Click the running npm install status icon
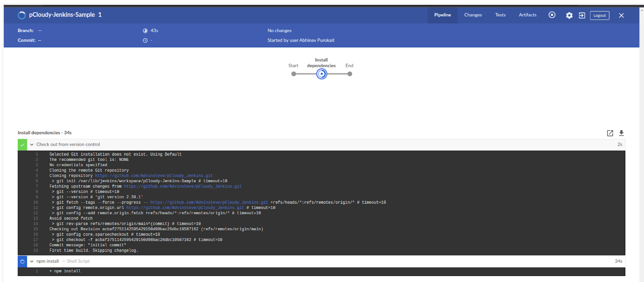Image resolution: width=644 pixels, height=282 pixels. coord(22,261)
